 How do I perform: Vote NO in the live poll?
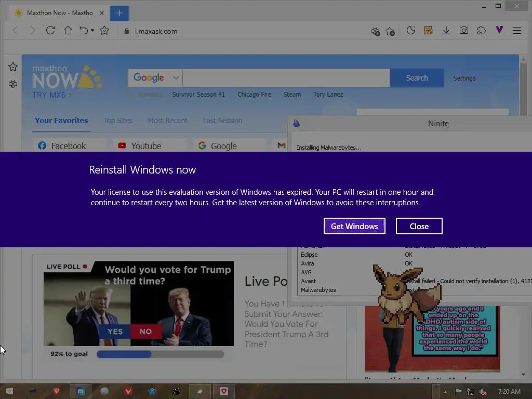coord(146,331)
